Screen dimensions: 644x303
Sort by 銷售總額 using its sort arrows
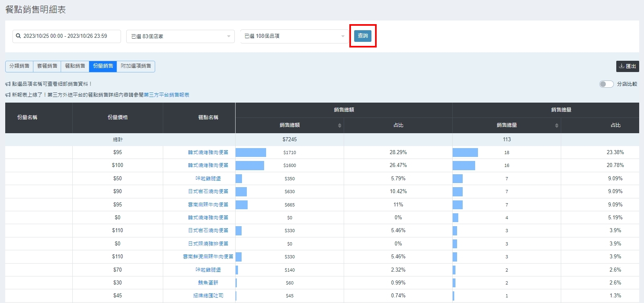(339, 126)
